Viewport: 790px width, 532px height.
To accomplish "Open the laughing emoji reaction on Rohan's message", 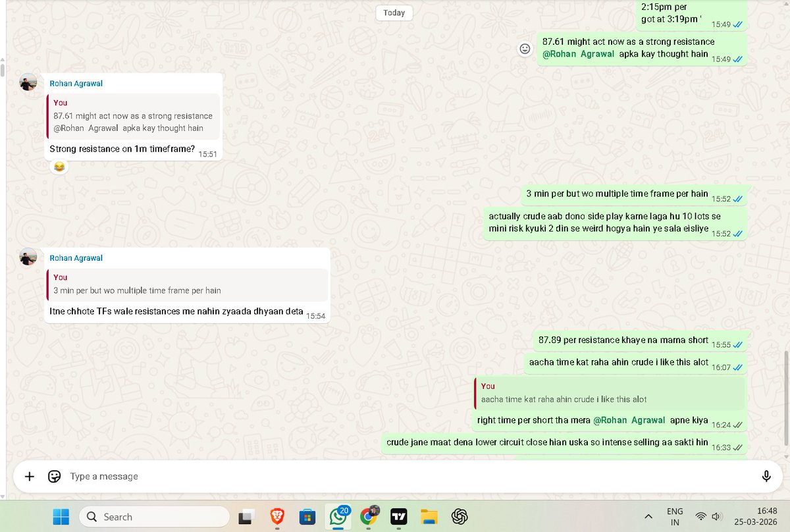I will pos(59,167).
